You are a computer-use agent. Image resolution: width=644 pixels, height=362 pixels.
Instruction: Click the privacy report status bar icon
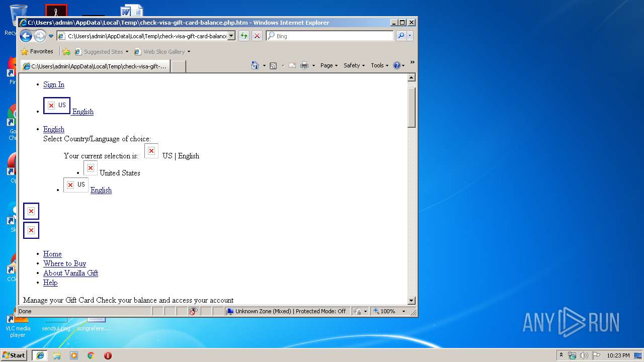point(194,311)
